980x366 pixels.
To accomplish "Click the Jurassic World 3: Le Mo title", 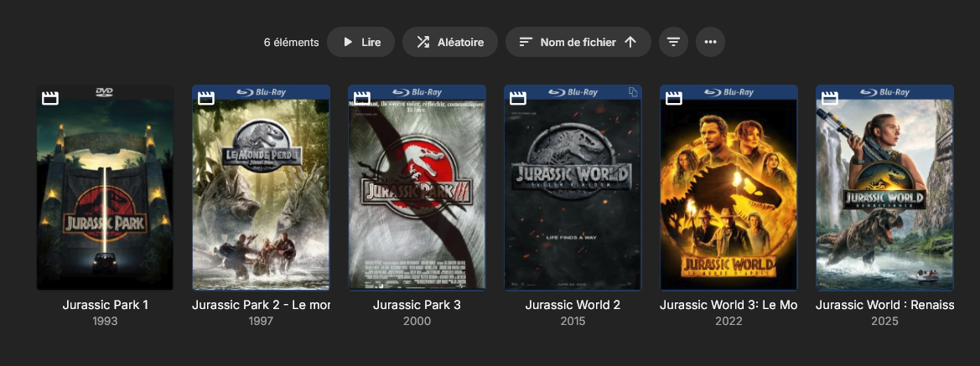I will click(729, 305).
